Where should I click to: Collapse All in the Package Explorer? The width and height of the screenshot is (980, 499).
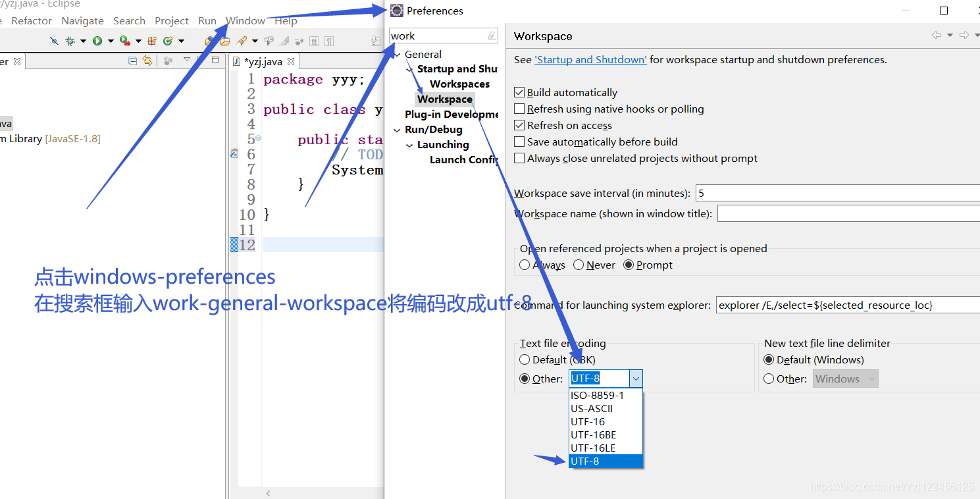coord(132,61)
